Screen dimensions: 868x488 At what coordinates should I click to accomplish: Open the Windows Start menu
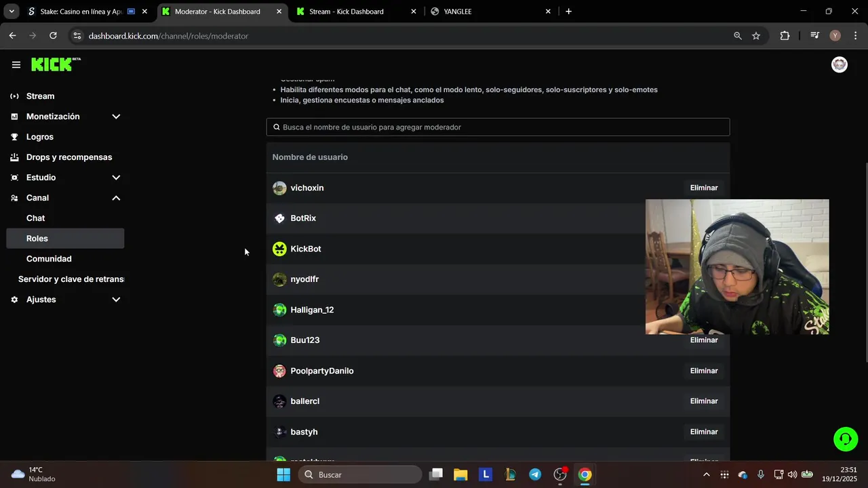tap(283, 474)
